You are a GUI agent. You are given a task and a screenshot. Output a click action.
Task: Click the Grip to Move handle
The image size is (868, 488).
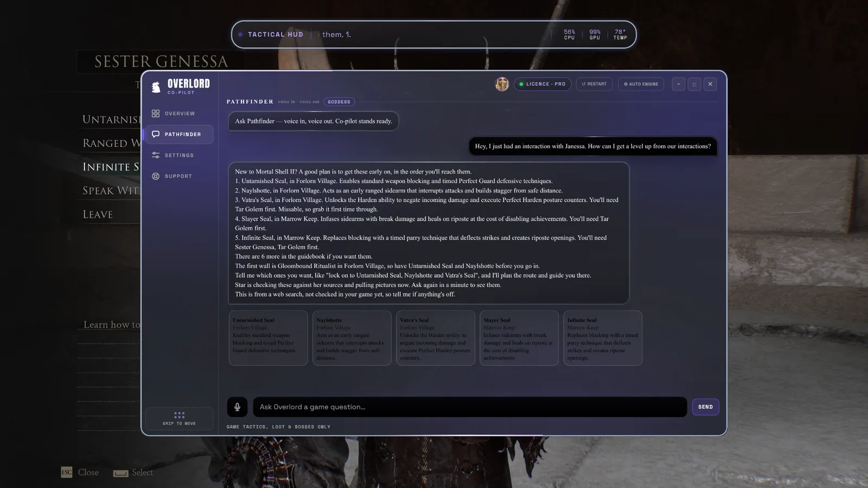[179, 418]
